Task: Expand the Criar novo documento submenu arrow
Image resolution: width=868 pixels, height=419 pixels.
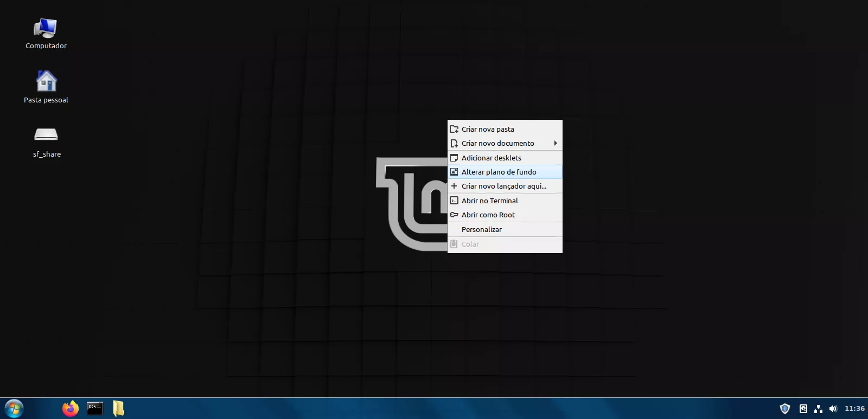Action: coord(556,143)
